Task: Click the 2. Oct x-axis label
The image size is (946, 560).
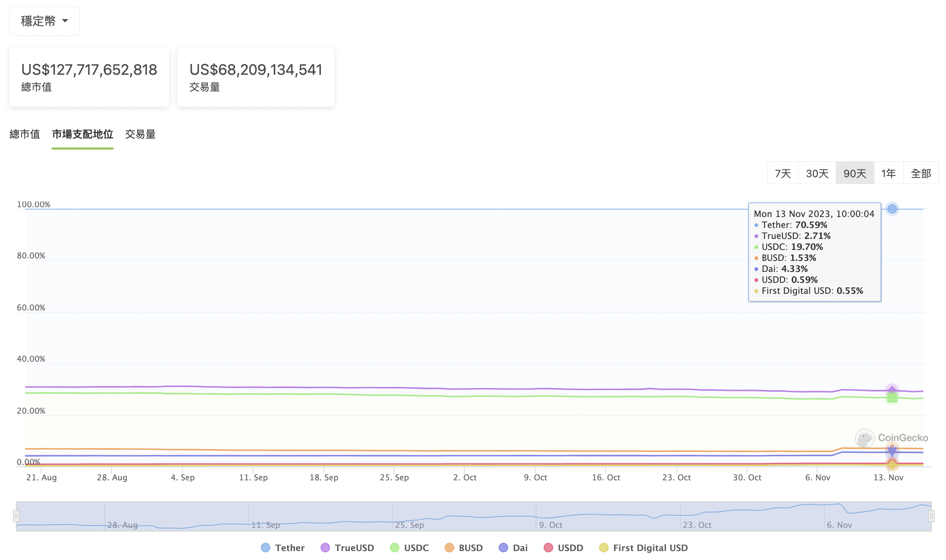Action: click(x=465, y=478)
